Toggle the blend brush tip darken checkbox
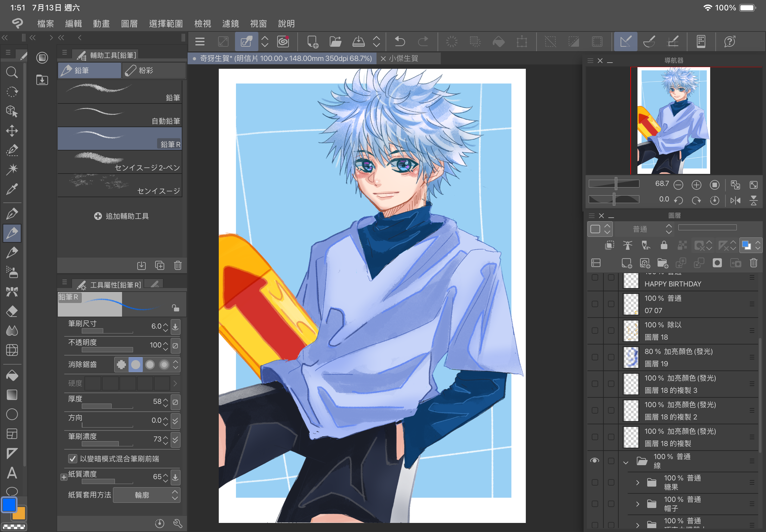Screen dimensions: 766x532 point(72,459)
